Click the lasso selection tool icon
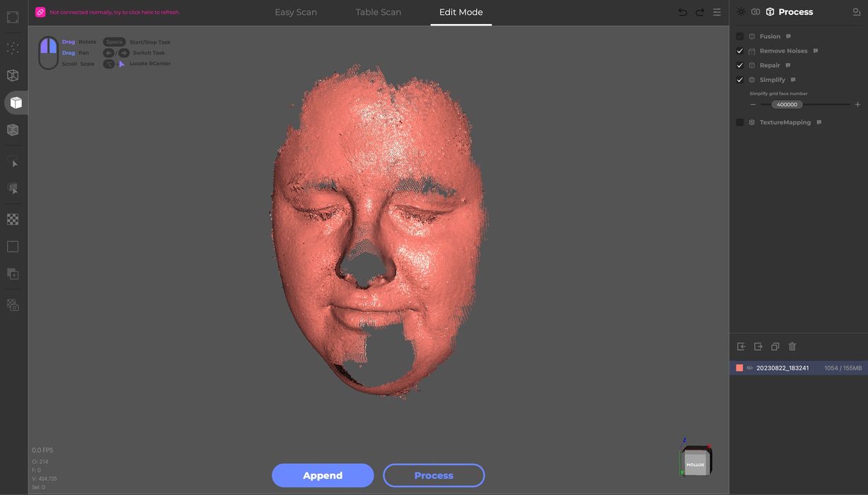Image resolution: width=868 pixels, height=495 pixels. [x=13, y=161]
